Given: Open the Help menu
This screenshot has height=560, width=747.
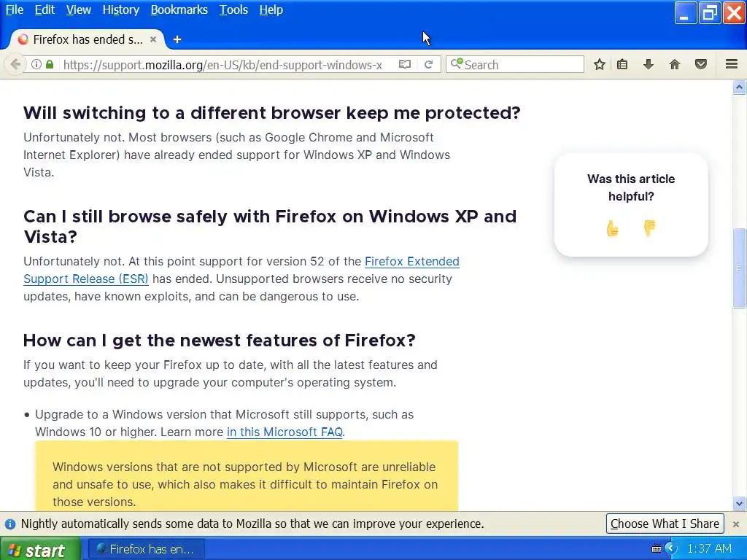Looking at the screenshot, I should click(x=271, y=9).
